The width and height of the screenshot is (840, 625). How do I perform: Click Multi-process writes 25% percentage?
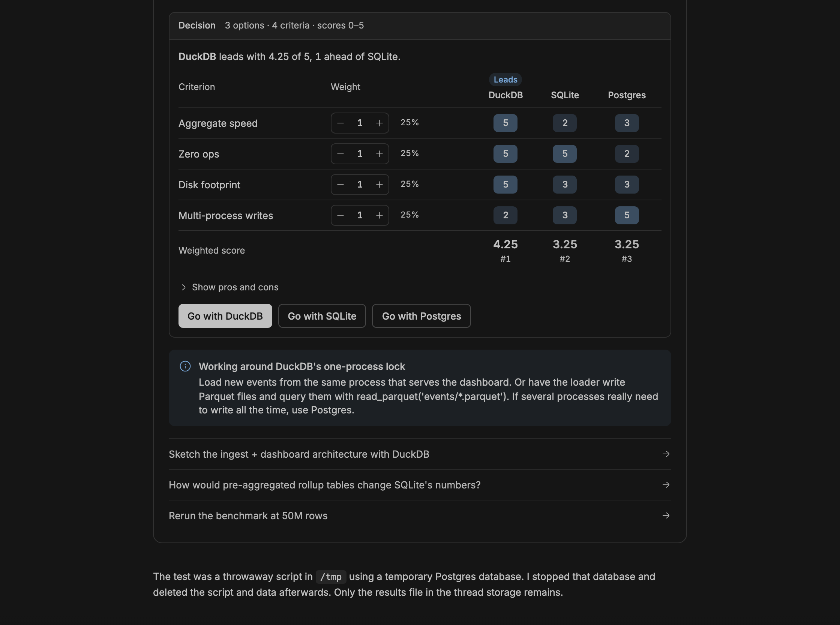click(x=409, y=215)
